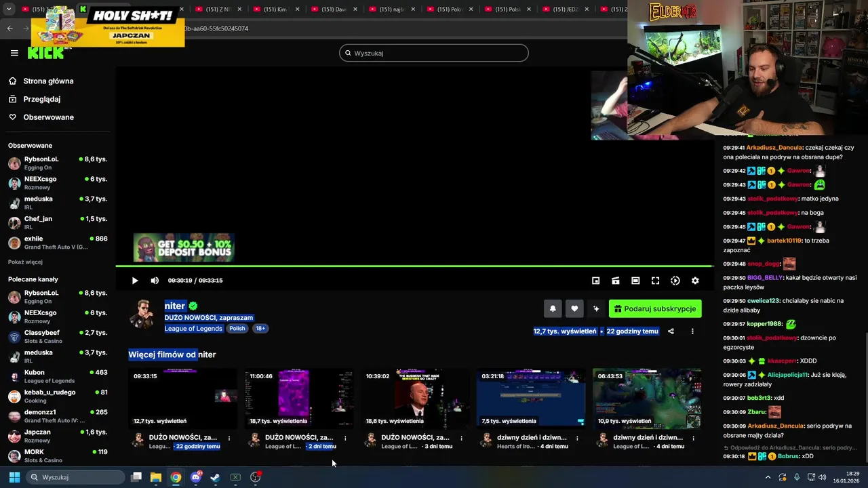Mute the video with the speaker icon
The image size is (868, 488).
tap(155, 281)
